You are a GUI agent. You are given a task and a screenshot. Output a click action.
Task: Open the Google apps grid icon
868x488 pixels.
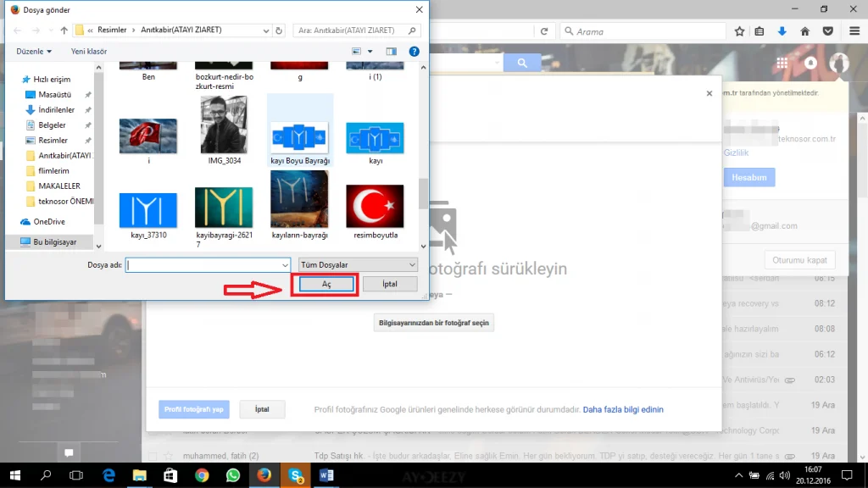click(x=782, y=64)
